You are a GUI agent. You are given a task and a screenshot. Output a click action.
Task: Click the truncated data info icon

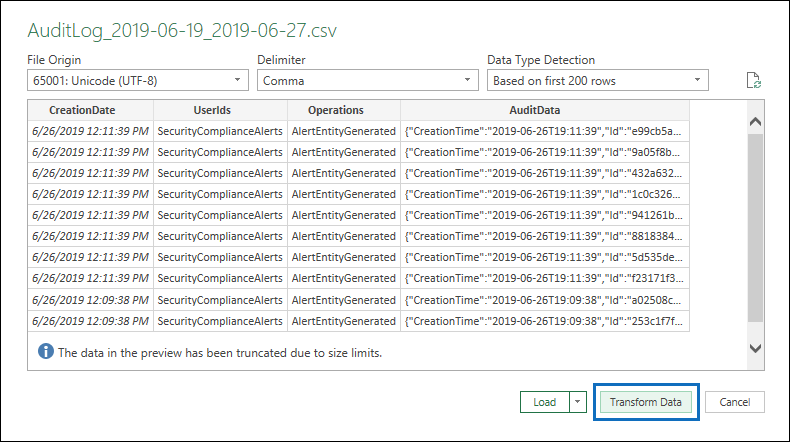coord(45,352)
